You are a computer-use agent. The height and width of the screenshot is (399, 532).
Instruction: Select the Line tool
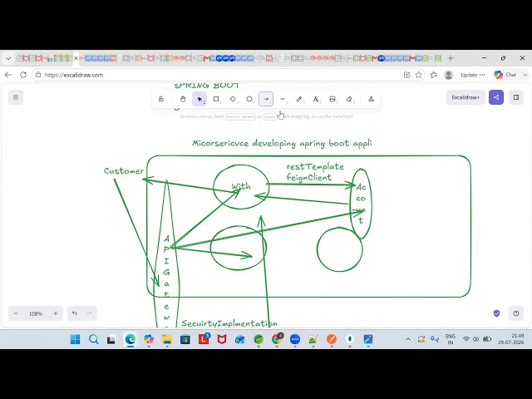(x=283, y=99)
